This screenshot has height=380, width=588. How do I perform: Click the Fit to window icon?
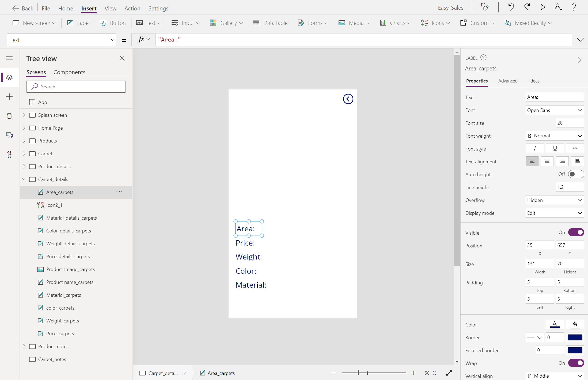coord(449,373)
